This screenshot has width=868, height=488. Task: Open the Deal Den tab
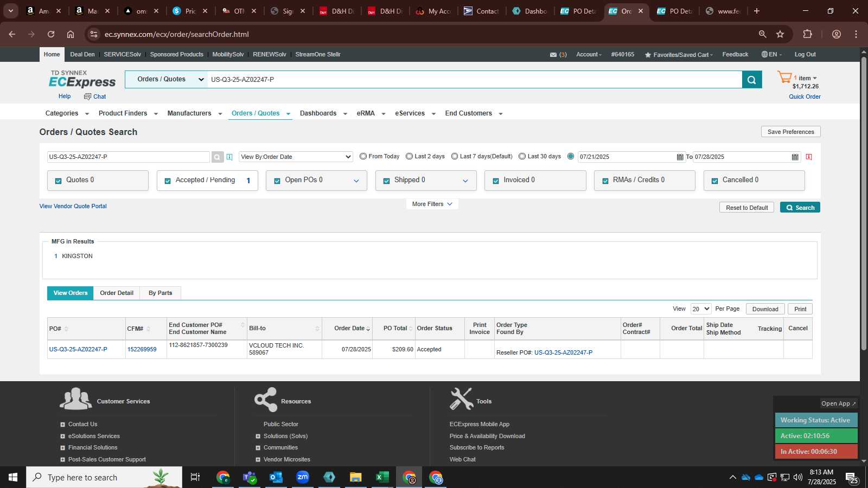coord(82,54)
